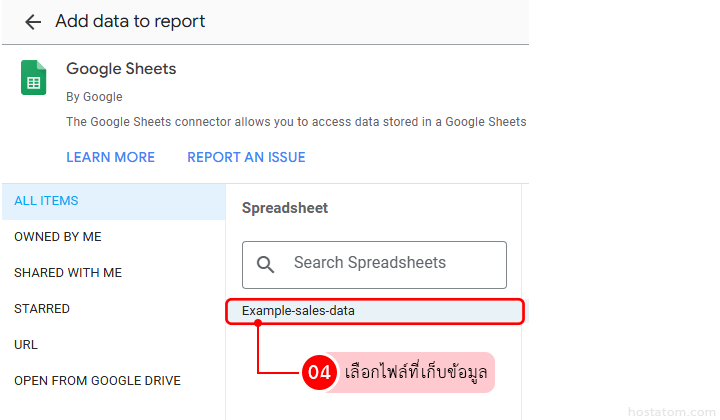Show SHARED WITH ME spreadsheets

(x=68, y=273)
